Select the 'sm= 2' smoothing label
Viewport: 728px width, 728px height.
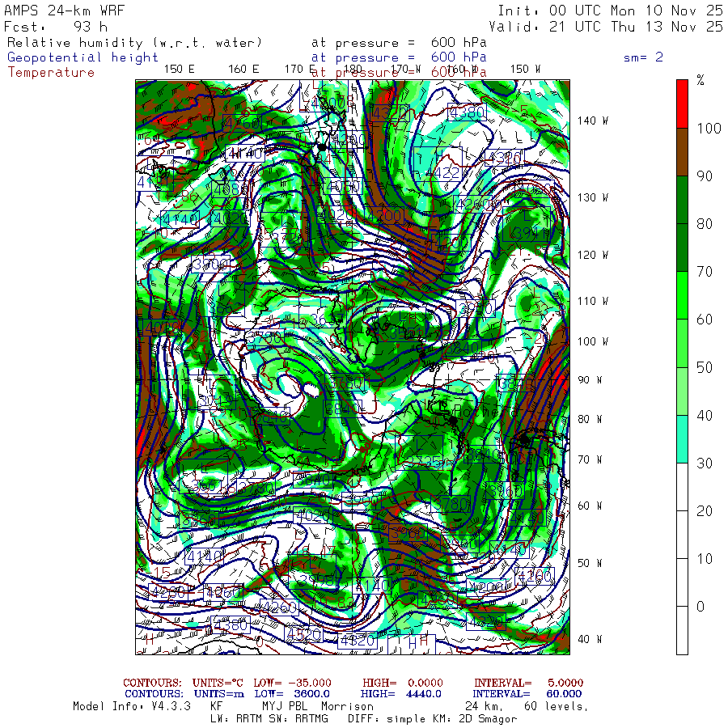point(643,57)
